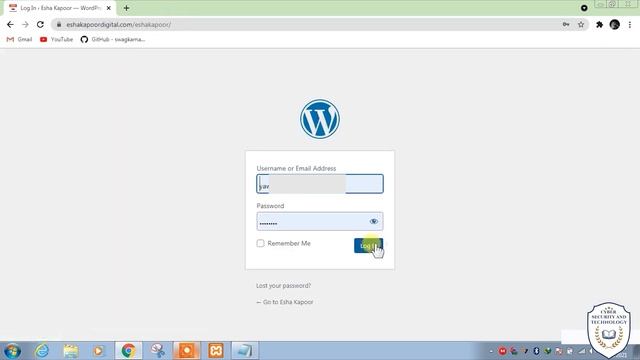Open the Snipping Tool taskbar icon

[x=158, y=351]
